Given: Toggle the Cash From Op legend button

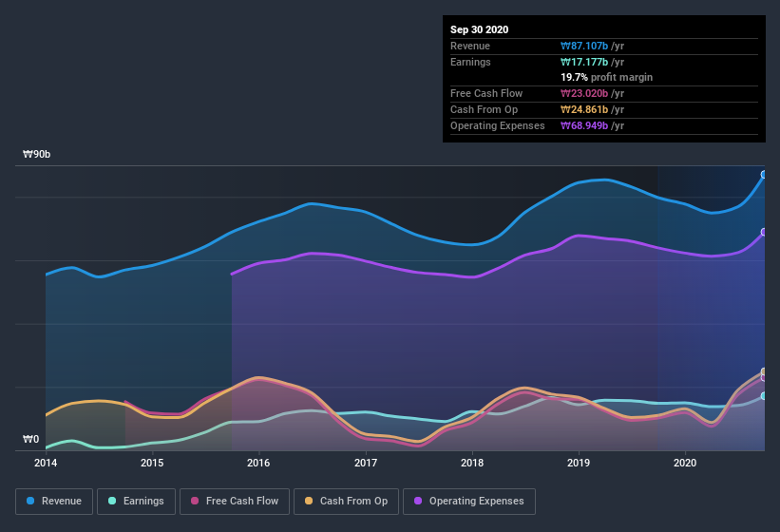Looking at the screenshot, I should [x=346, y=502].
